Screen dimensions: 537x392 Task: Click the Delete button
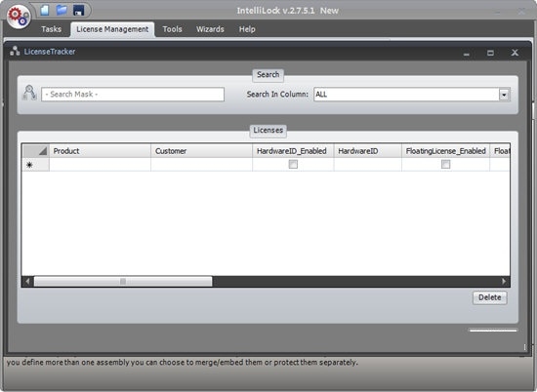click(x=490, y=297)
